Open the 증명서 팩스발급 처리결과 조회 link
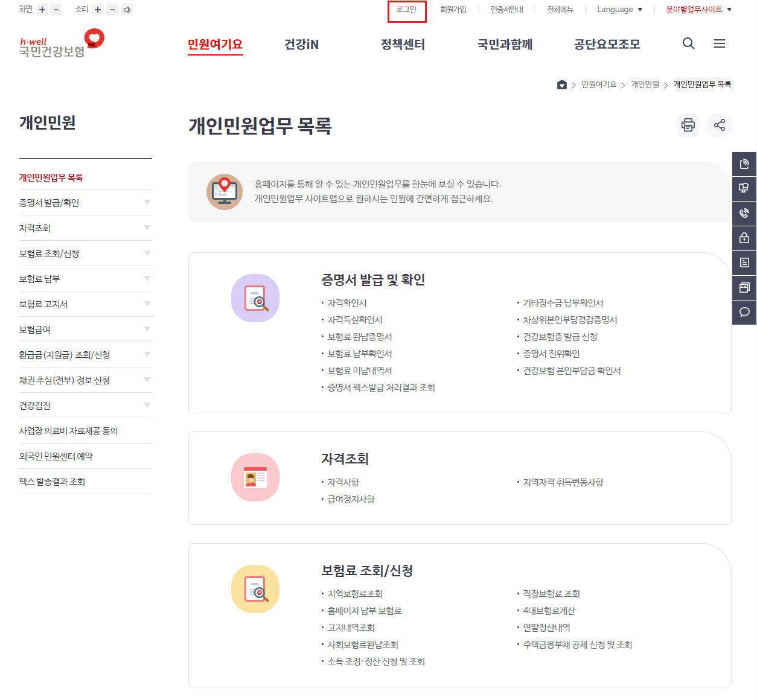The height and width of the screenshot is (700, 757). (381, 387)
